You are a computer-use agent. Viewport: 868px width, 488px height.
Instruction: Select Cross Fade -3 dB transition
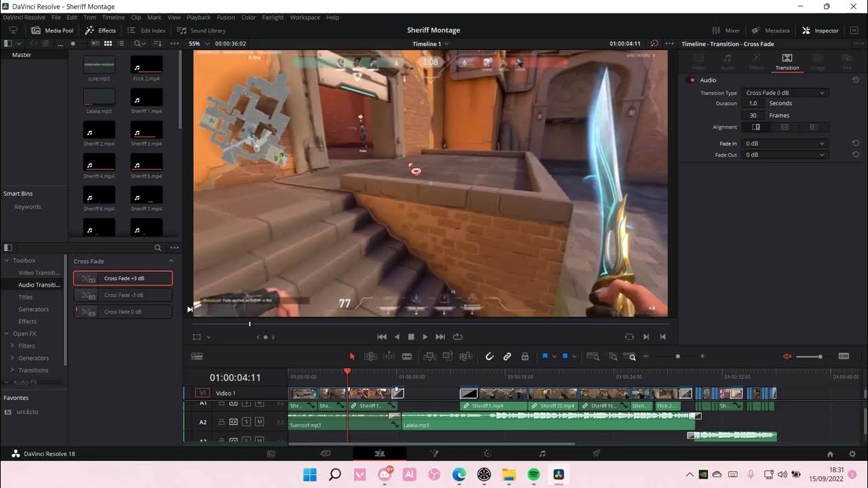(123, 296)
